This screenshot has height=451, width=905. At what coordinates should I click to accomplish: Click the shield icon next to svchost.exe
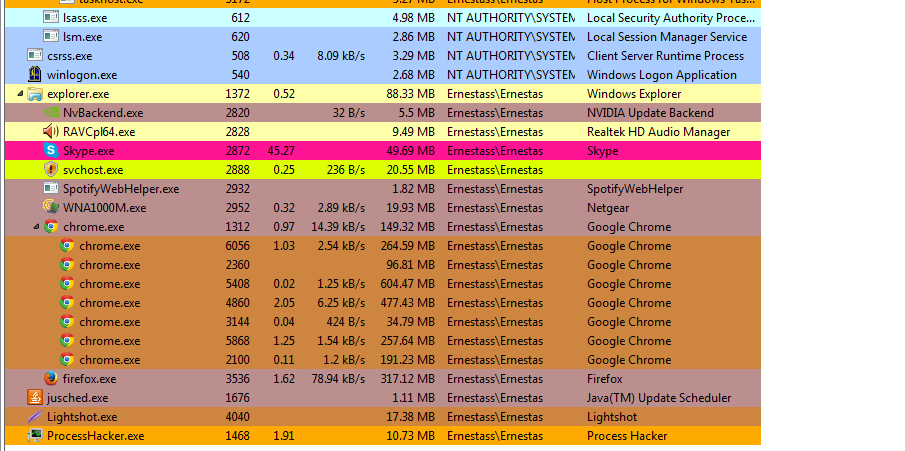tap(51, 170)
